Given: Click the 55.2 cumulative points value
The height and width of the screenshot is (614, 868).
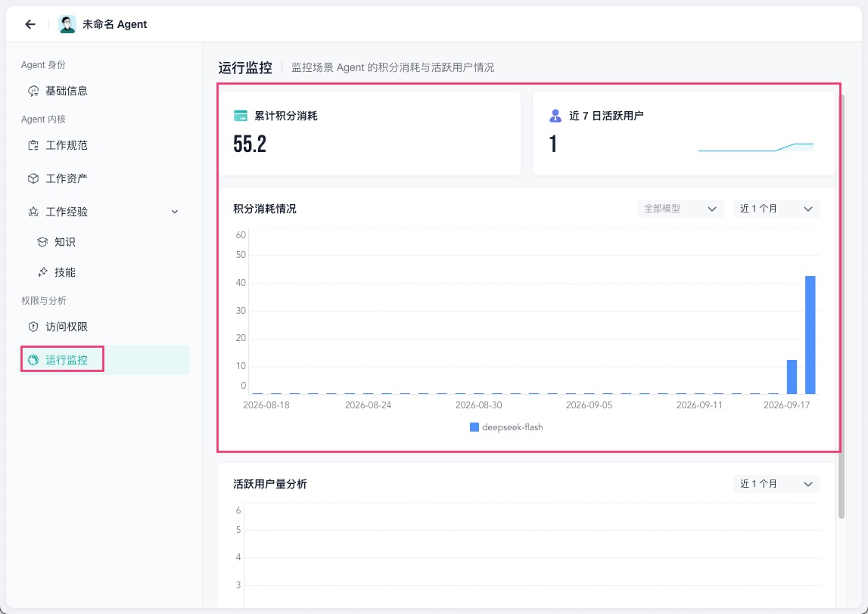Looking at the screenshot, I should pos(250,144).
